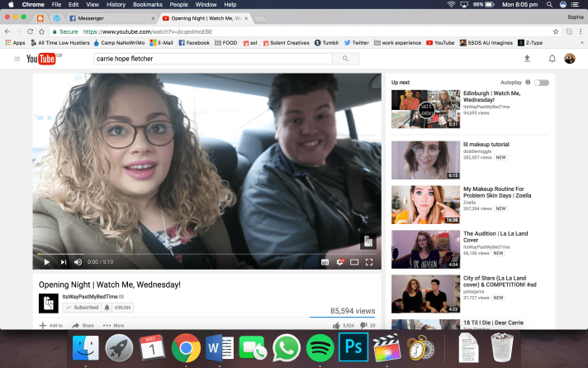Toggle the Autoplay switch
The image size is (588, 368).
tap(541, 83)
